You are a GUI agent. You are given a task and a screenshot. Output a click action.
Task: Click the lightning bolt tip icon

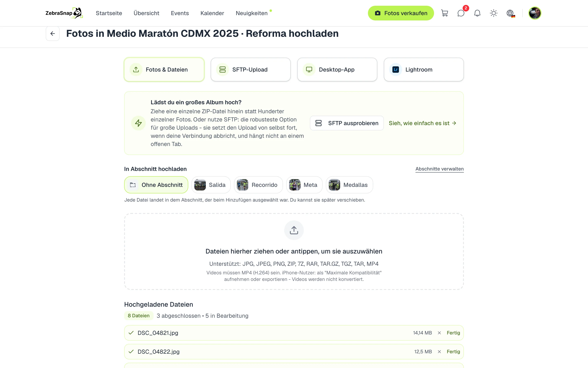pyautogui.click(x=138, y=123)
